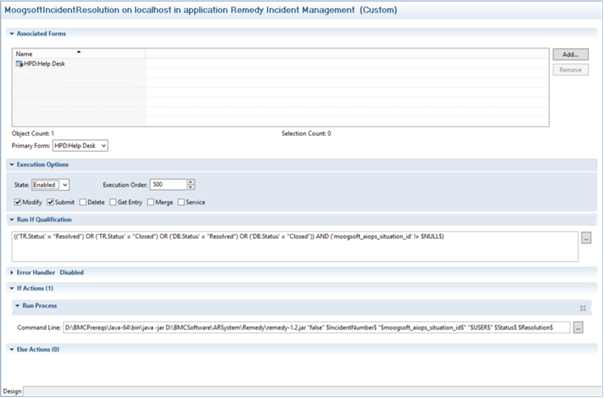This screenshot has height=398, width=604.
Task: Click the Disabled status next to Error Handler
Action: tap(72, 272)
